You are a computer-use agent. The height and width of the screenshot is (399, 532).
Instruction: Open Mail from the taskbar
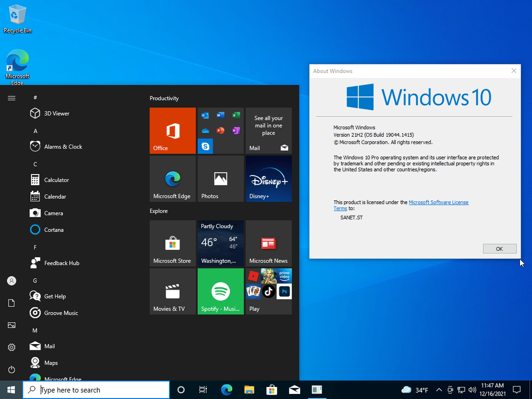click(295, 390)
